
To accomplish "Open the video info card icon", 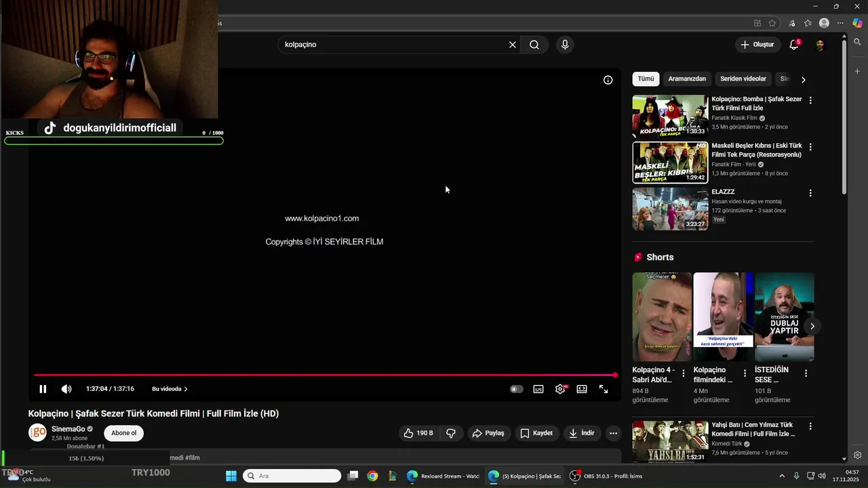I will [608, 80].
